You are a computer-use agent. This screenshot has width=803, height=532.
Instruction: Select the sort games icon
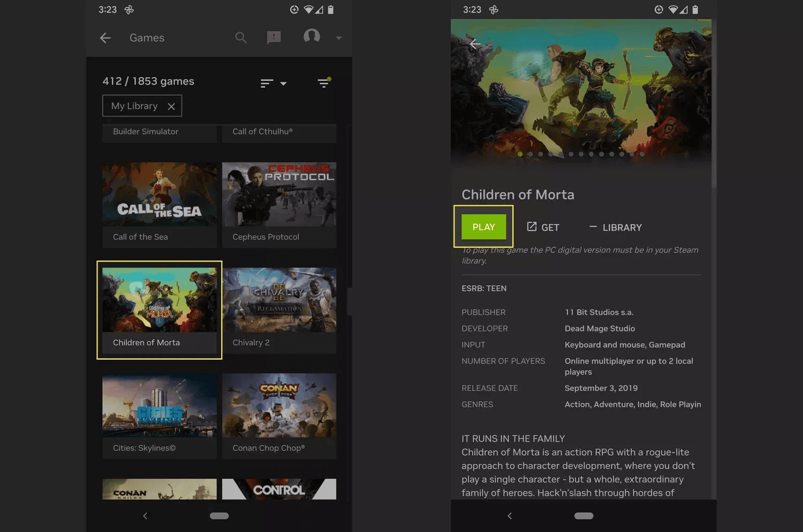coord(267,83)
